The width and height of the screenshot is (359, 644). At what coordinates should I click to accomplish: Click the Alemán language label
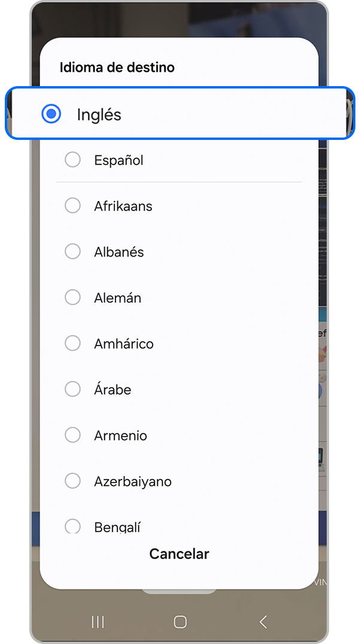(x=118, y=298)
